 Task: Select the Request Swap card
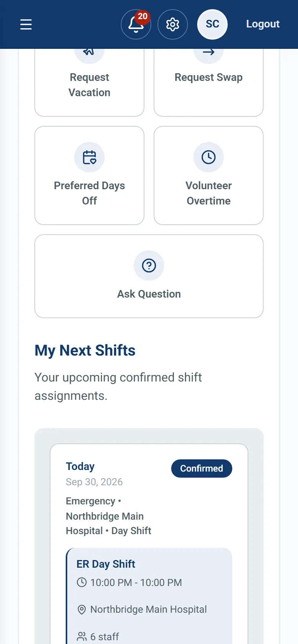(x=209, y=82)
